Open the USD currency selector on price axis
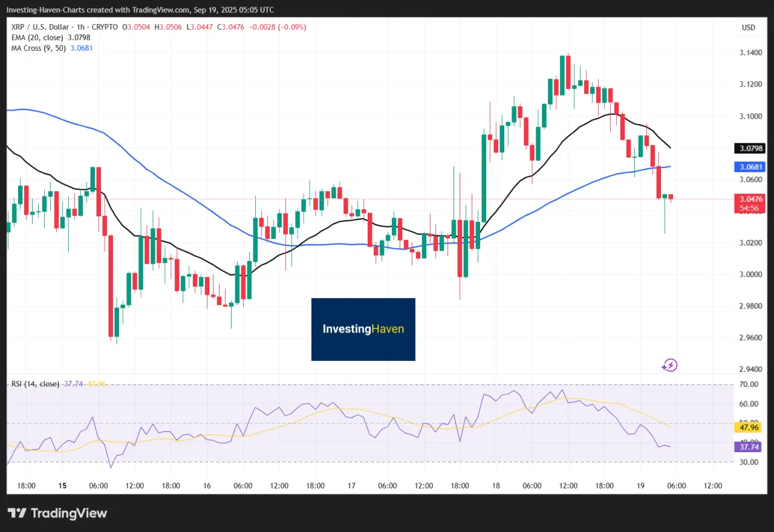This screenshot has width=774, height=532. tap(749, 28)
